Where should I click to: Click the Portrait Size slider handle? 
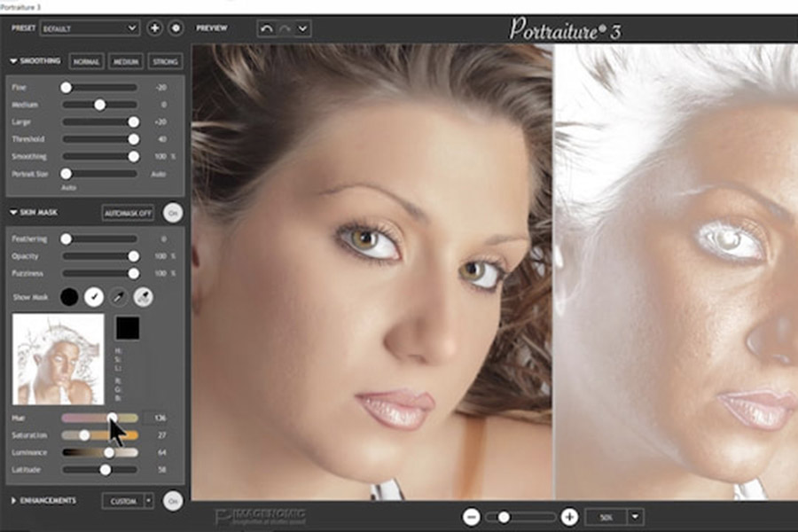pos(66,174)
